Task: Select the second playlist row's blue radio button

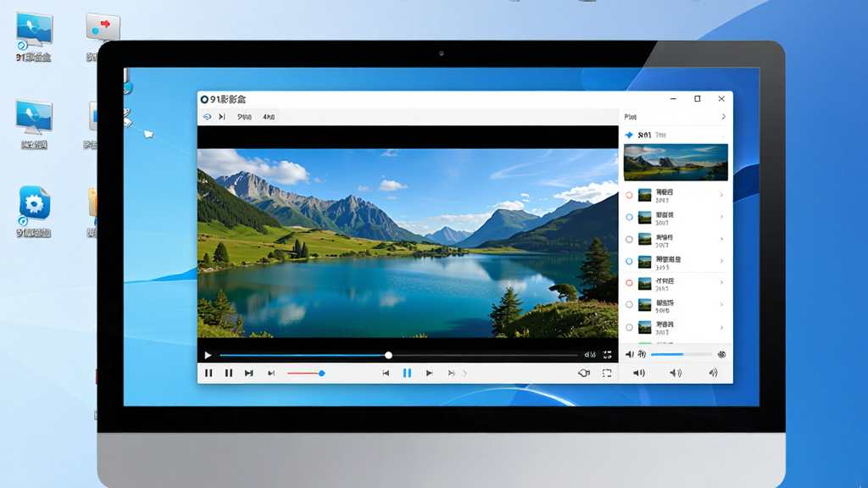Action: click(629, 218)
